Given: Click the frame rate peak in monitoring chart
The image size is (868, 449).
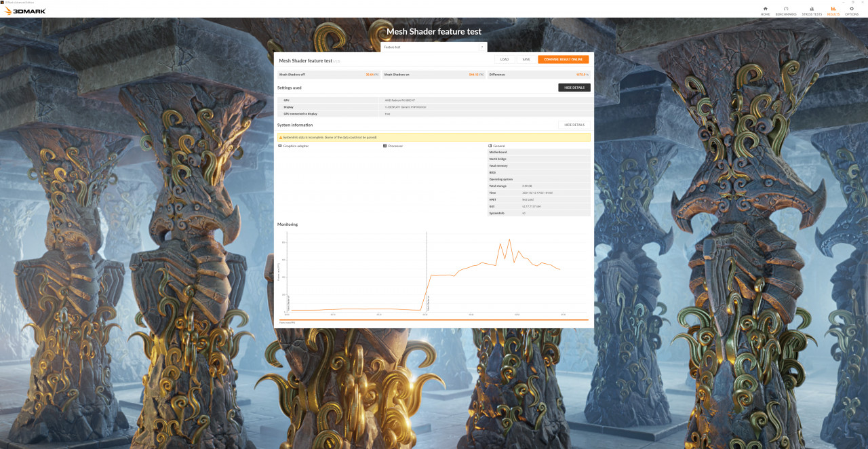Looking at the screenshot, I should tap(509, 240).
